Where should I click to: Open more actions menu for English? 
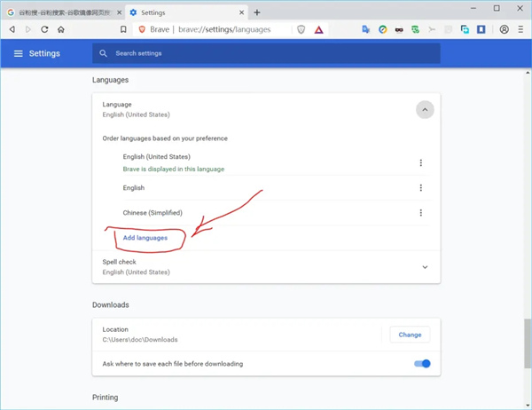click(x=420, y=188)
